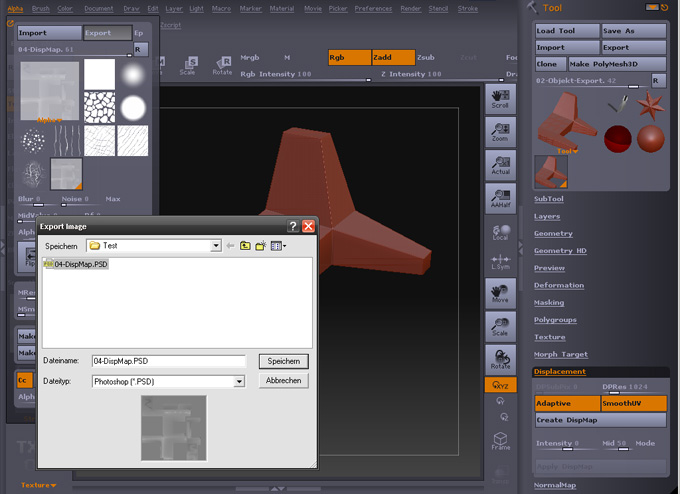Select the Scroll canvas tool icon
Screen dimensions: 680x494
pyautogui.click(x=500, y=97)
